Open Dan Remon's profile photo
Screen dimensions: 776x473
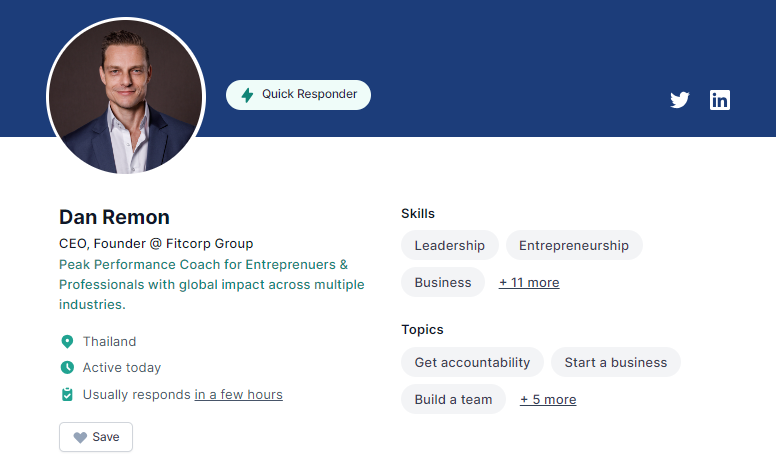[x=126, y=96]
